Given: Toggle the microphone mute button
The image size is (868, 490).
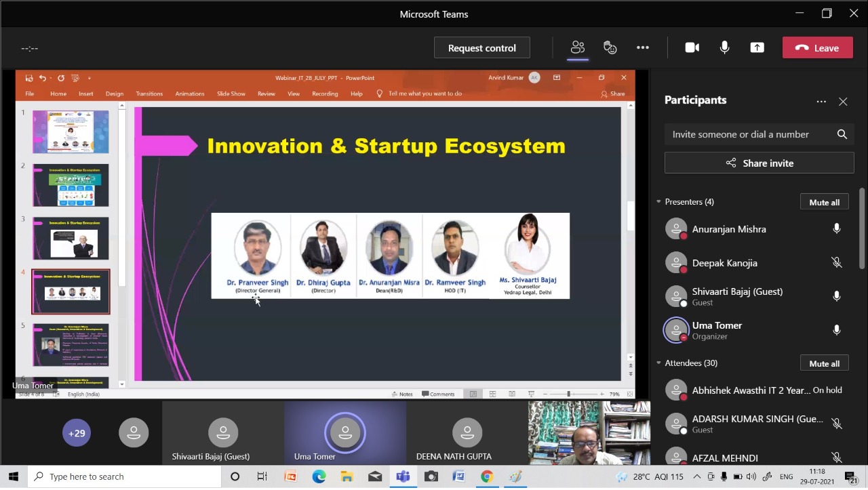Looking at the screenshot, I should (x=724, y=47).
